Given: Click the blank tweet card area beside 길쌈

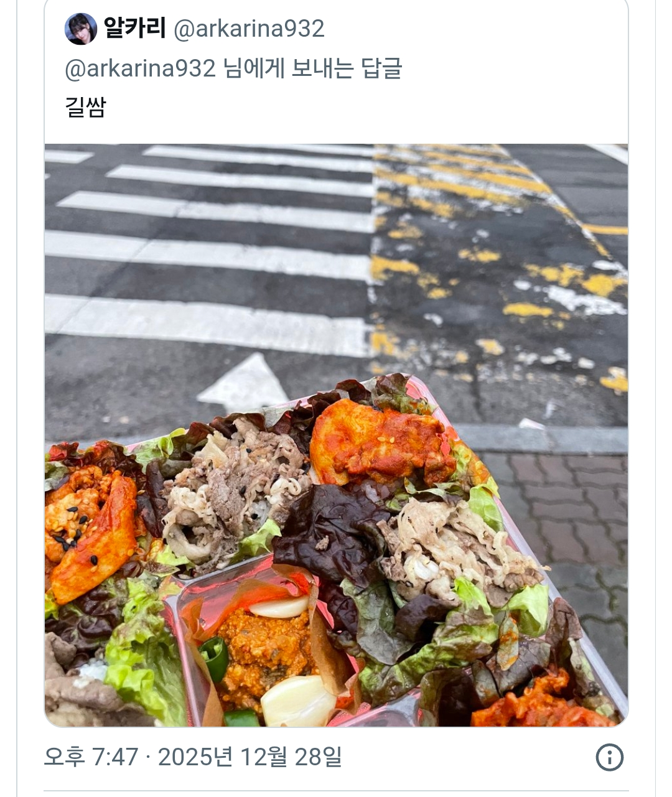Looking at the screenshot, I should (367, 107).
